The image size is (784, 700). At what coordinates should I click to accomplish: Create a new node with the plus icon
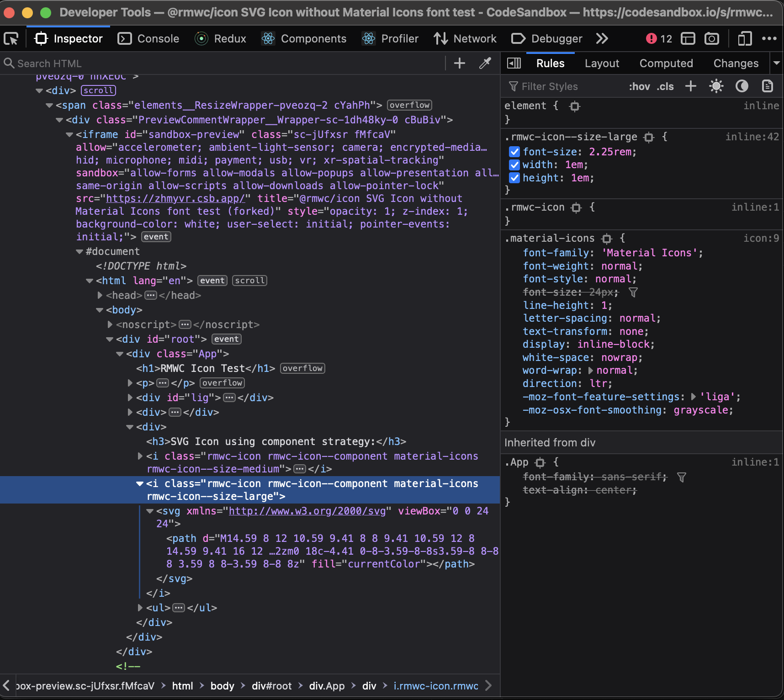[459, 64]
